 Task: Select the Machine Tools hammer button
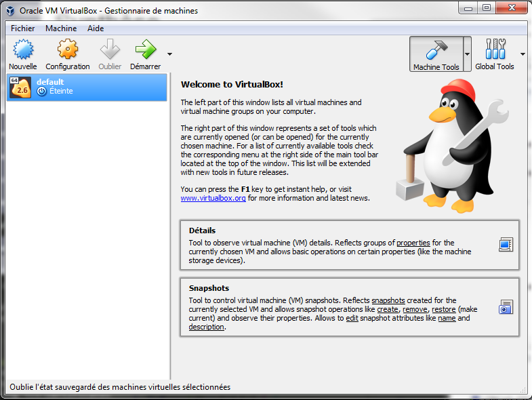click(x=436, y=54)
